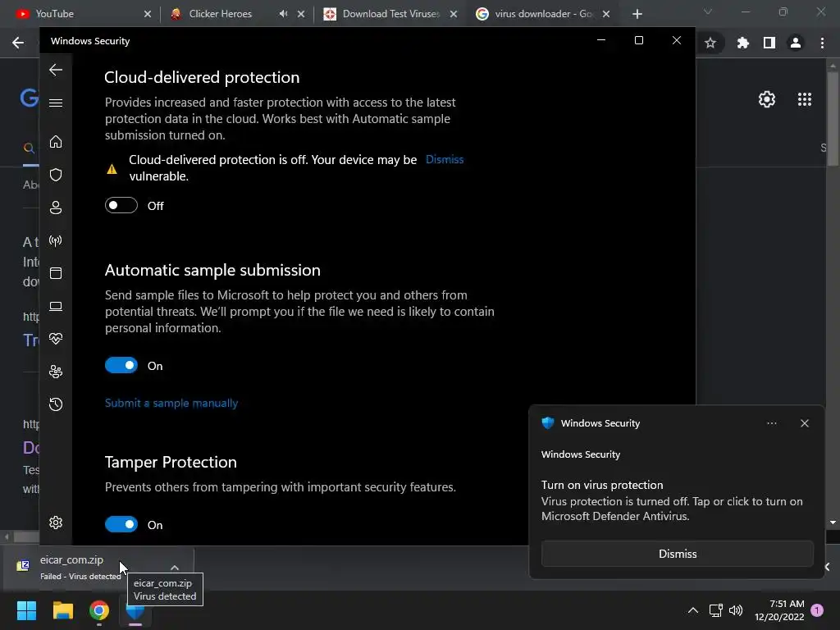840x630 pixels.
Task: Turn off Tamper Protection toggle
Action: [121, 524]
